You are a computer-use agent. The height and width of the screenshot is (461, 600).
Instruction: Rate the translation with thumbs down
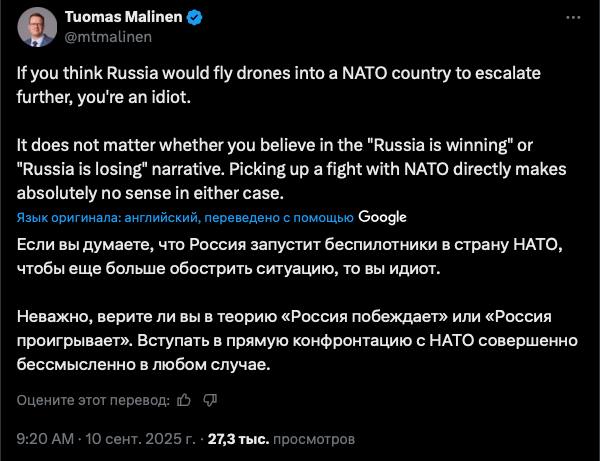click(x=210, y=401)
